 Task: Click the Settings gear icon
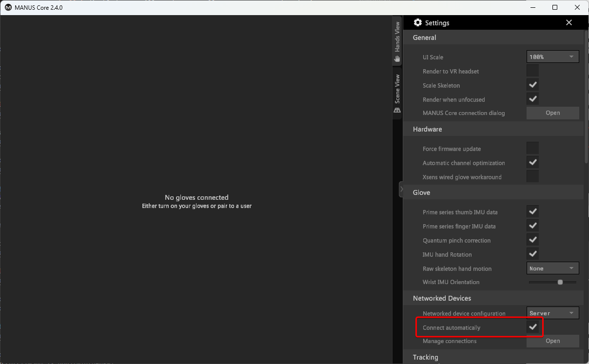[417, 23]
